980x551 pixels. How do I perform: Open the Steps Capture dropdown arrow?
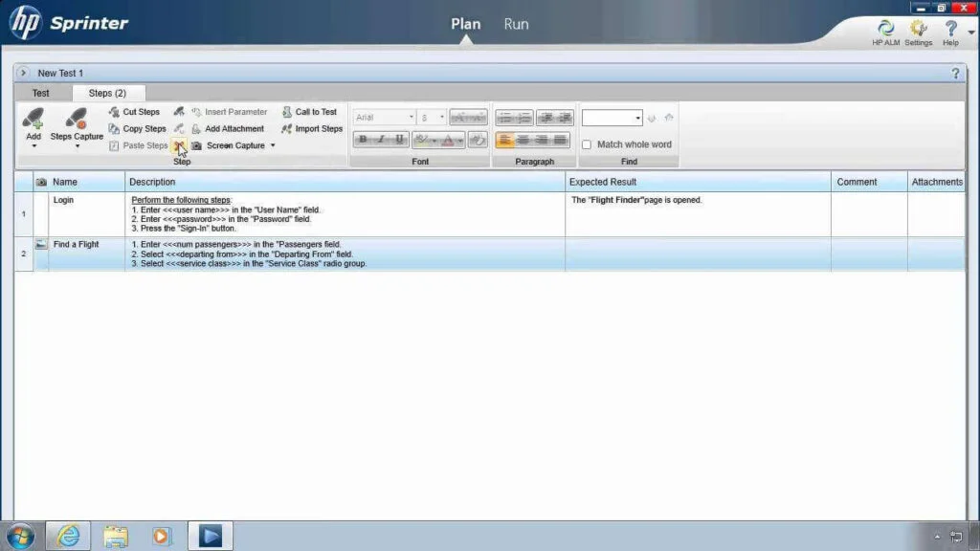click(77, 146)
